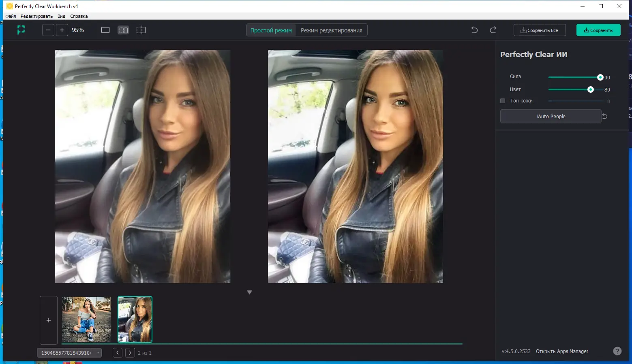Switch to single image view

tap(105, 30)
